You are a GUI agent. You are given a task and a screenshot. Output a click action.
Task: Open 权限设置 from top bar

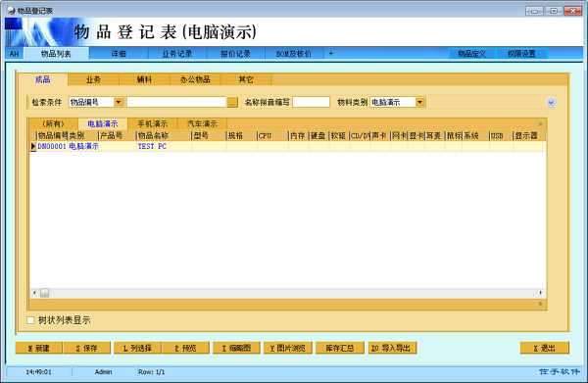521,54
